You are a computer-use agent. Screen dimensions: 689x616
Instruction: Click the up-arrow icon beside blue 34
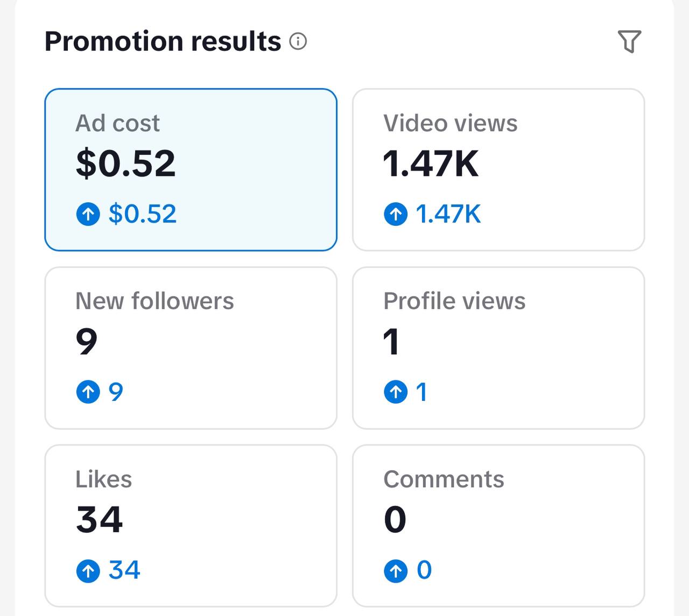(88, 570)
